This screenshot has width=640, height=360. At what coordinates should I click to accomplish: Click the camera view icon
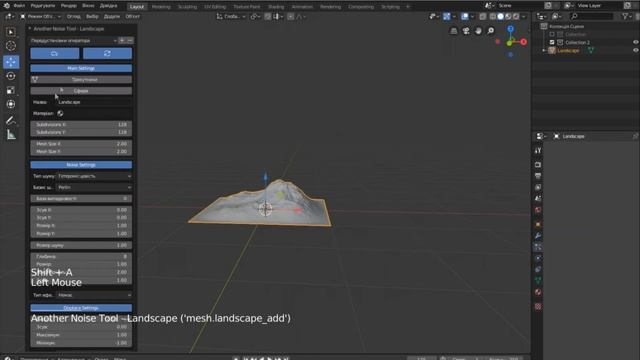[x=466, y=31]
